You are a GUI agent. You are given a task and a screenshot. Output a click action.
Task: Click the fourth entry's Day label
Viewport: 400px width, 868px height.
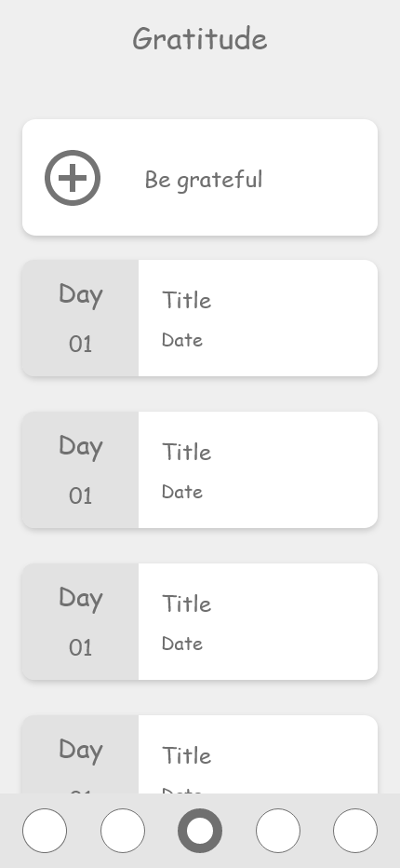(81, 750)
